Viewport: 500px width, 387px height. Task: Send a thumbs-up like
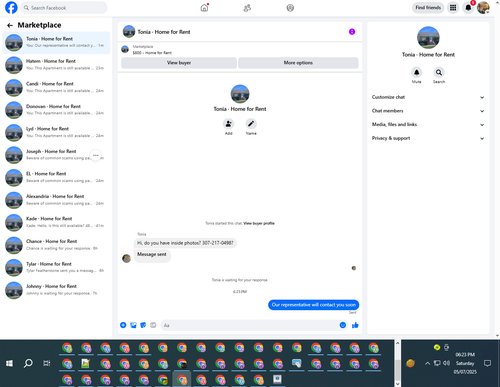(x=355, y=325)
